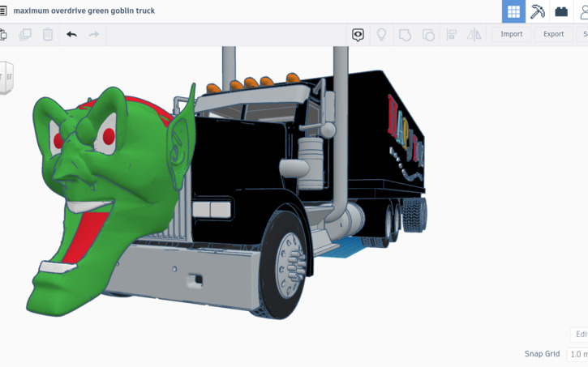The width and height of the screenshot is (588, 367).
Task: Click the Align tool icon
Action: click(452, 35)
